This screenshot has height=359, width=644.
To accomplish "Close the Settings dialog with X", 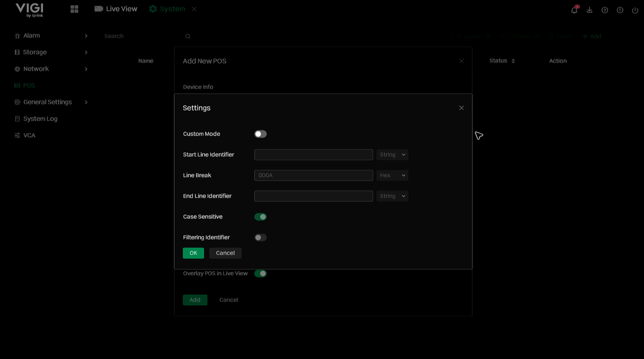I will pos(461,108).
